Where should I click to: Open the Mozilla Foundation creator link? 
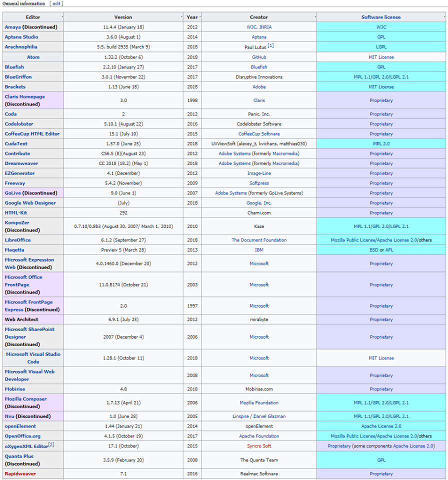click(259, 402)
